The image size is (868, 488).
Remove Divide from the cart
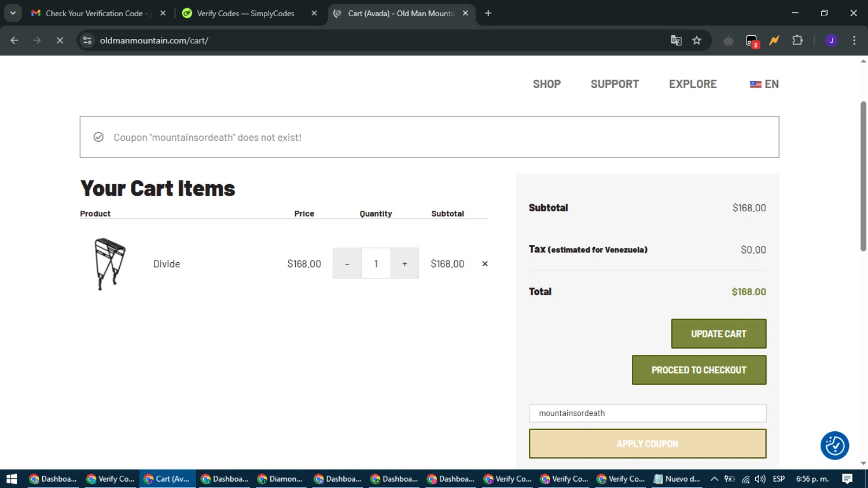click(485, 263)
